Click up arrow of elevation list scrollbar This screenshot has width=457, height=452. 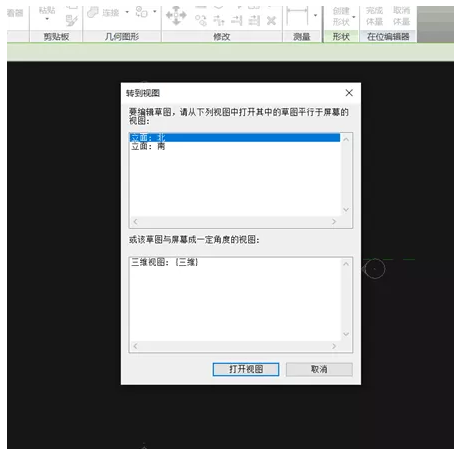pyautogui.click(x=346, y=139)
